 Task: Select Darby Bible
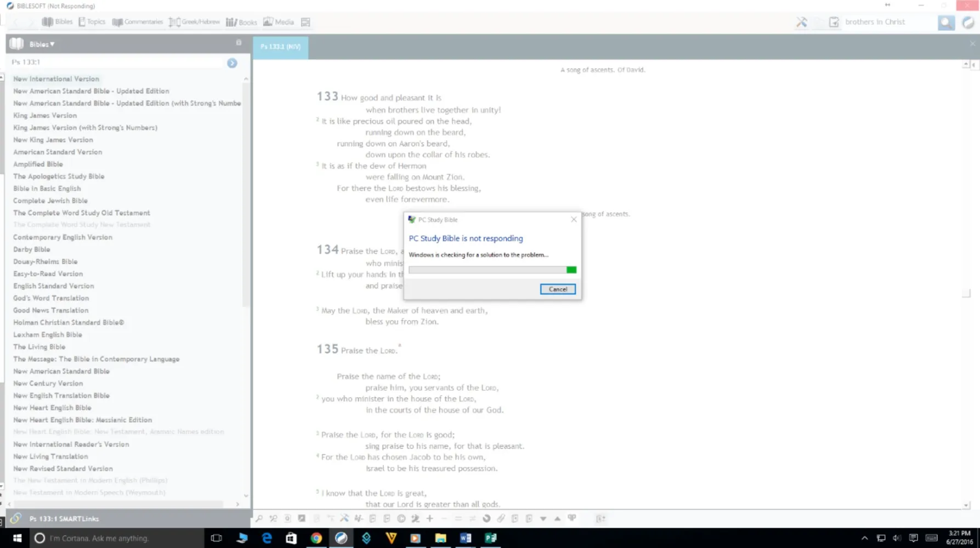click(x=31, y=249)
